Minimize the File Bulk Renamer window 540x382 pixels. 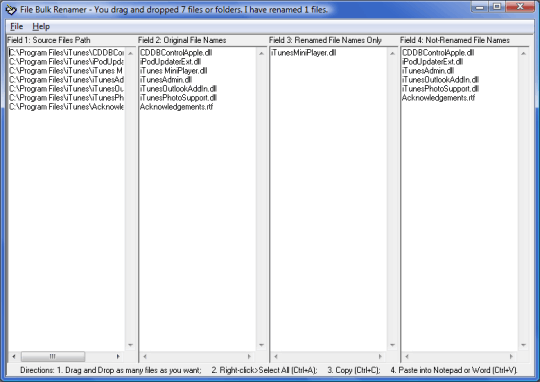point(480,7)
